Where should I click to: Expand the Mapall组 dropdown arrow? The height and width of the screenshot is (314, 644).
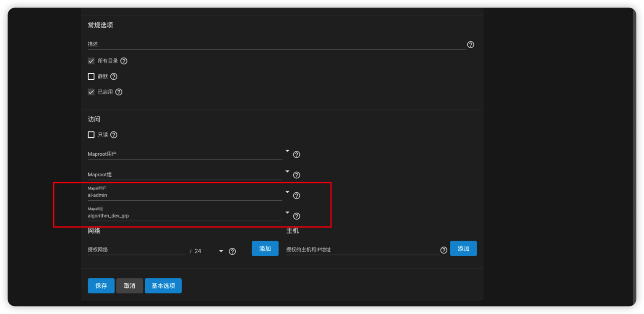pos(287,212)
